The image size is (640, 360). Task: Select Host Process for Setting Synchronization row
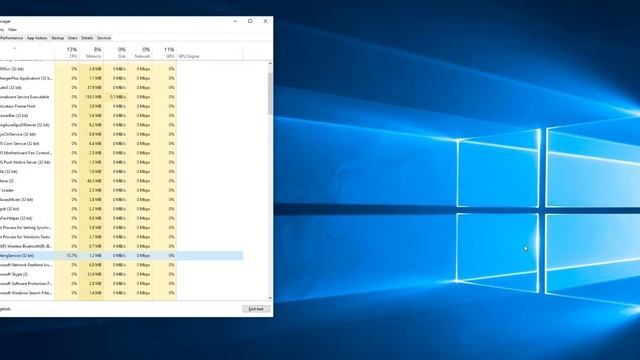(121, 227)
